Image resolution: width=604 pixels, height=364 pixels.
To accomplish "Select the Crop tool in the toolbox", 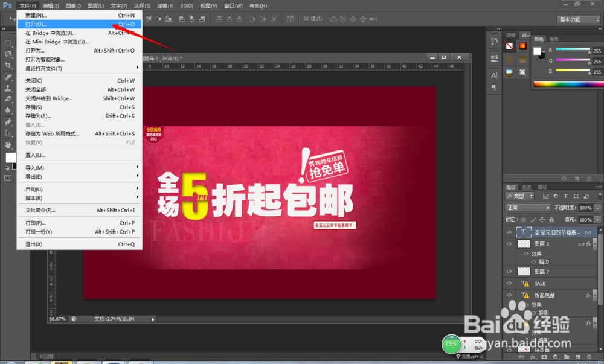I will click(8, 65).
